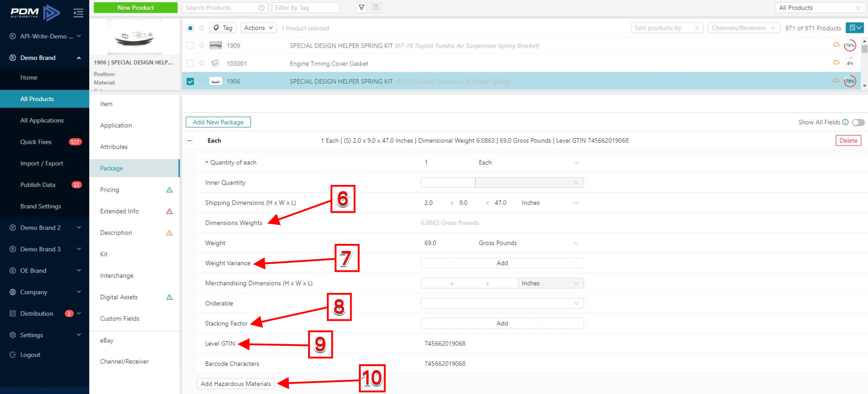
Task: Click the cloud icon on row 1909
Action: (836, 44)
